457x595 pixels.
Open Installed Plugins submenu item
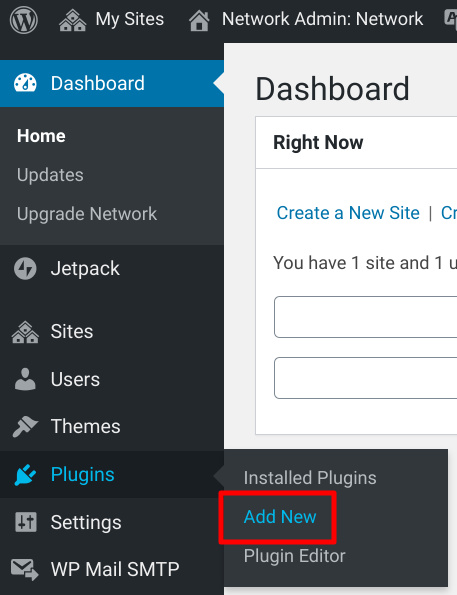click(310, 478)
